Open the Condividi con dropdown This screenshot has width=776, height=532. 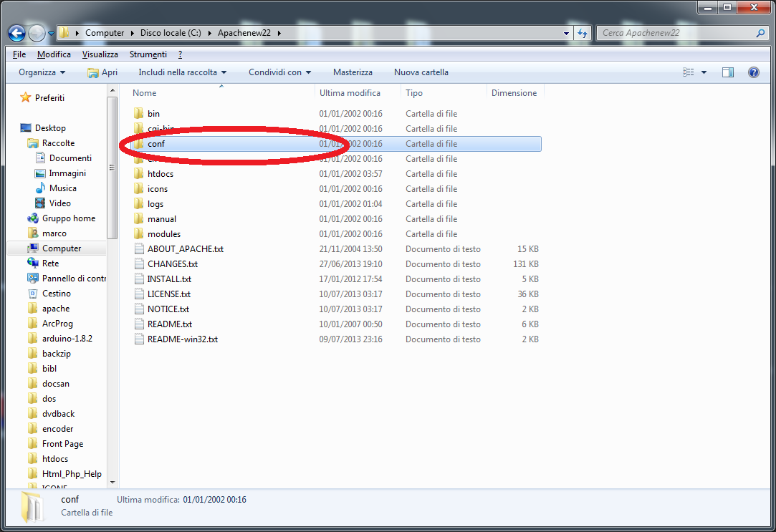279,72
